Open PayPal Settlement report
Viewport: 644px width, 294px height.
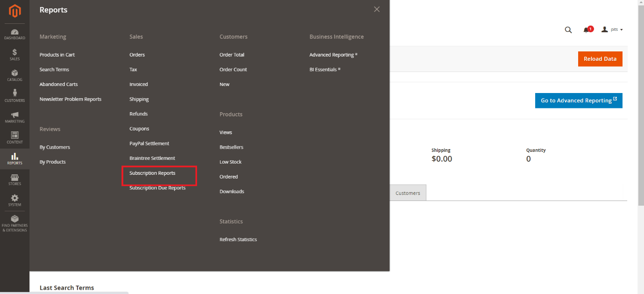[x=149, y=143]
